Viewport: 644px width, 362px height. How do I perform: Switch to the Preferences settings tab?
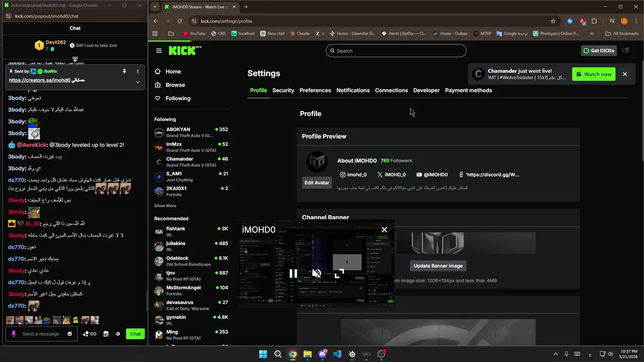coord(315,90)
